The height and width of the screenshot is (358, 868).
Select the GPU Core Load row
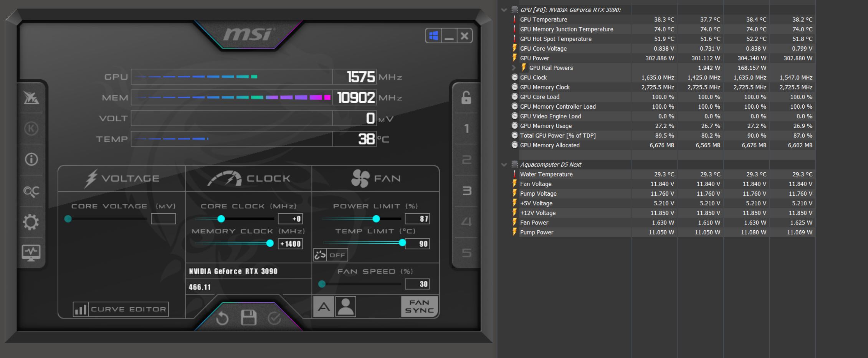tap(663, 97)
